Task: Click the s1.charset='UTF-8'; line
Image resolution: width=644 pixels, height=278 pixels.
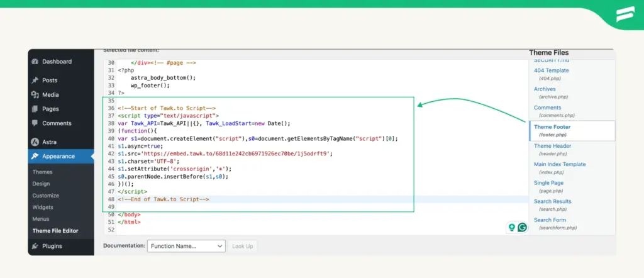Action: pos(148,162)
